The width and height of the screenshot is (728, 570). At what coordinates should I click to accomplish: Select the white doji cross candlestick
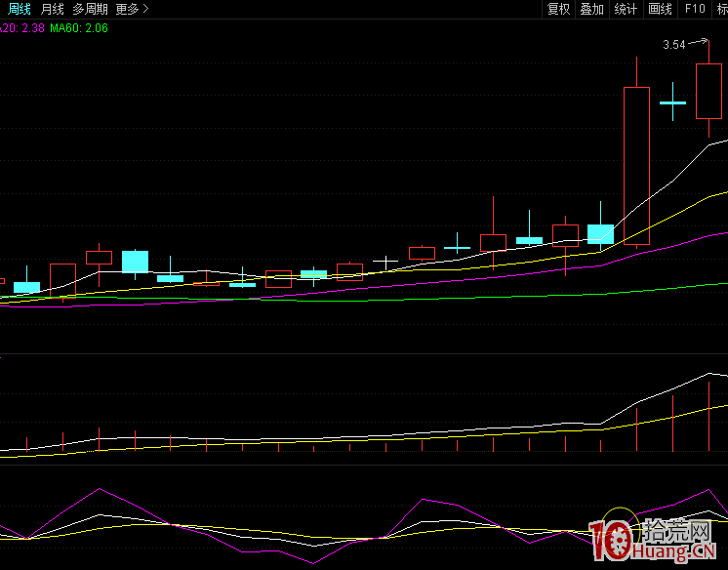385,263
